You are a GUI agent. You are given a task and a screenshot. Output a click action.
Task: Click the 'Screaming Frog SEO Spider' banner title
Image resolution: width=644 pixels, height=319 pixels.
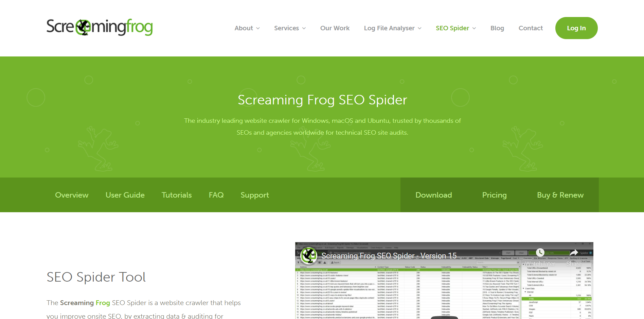(322, 100)
